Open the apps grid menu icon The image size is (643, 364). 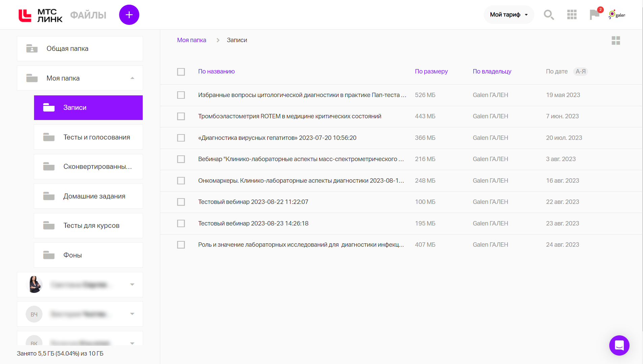point(572,15)
